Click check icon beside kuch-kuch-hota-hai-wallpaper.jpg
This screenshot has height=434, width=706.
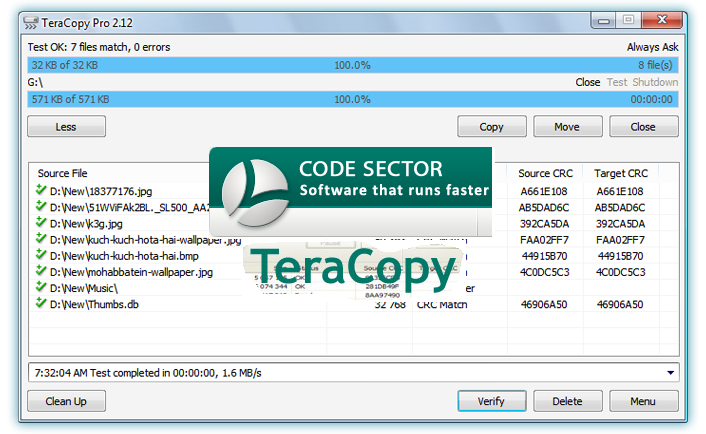(41, 239)
